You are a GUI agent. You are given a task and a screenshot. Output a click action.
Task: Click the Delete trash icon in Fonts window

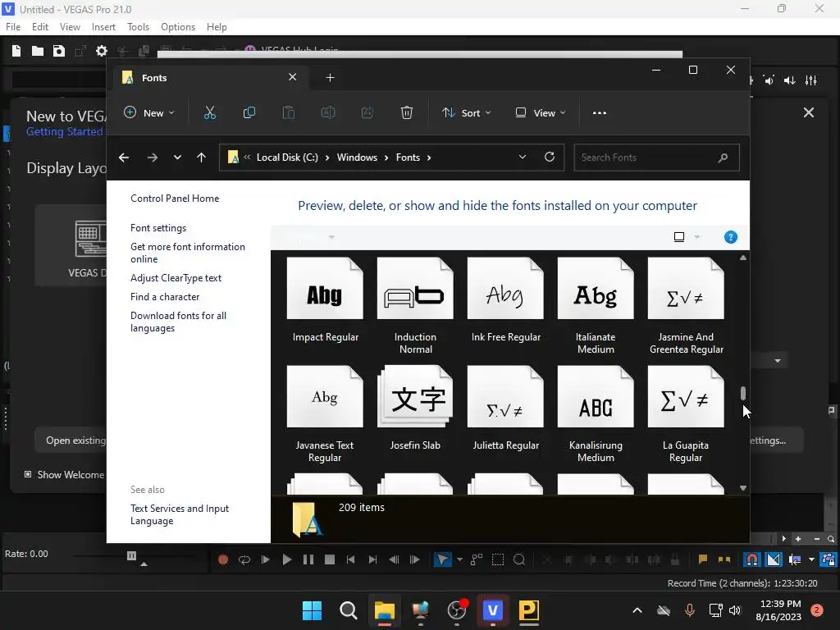tap(407, 113)
